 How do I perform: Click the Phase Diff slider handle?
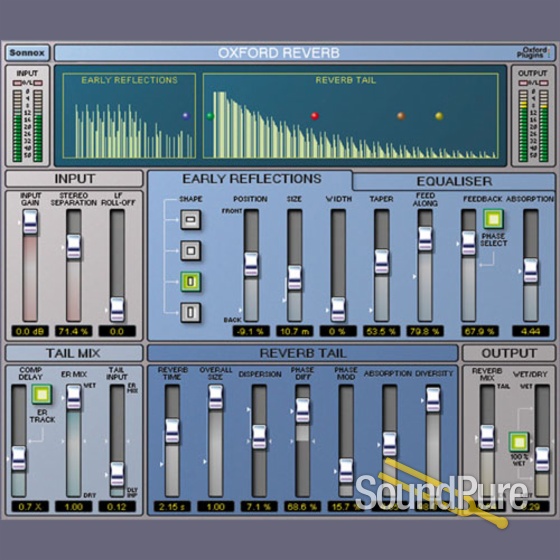pos(303,411)
